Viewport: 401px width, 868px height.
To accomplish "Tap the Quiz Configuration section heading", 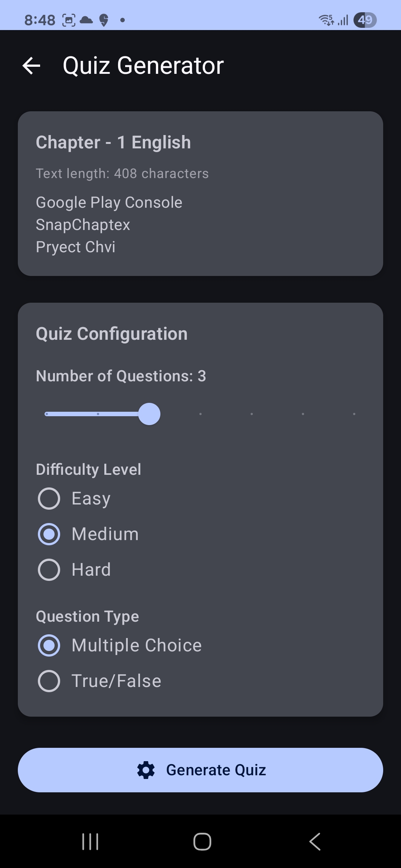I will [x=111, y=333].
